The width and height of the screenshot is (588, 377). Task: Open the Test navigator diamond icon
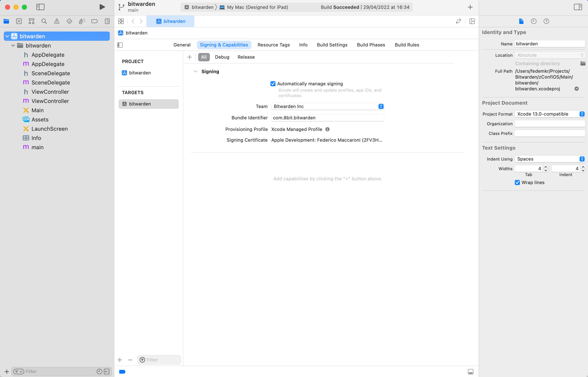coord(69,21)
